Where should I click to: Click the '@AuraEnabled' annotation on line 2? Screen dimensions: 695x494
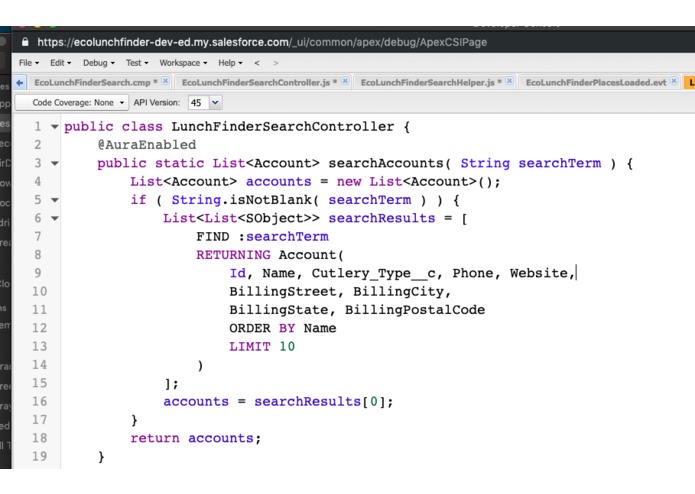coord(147,145)
